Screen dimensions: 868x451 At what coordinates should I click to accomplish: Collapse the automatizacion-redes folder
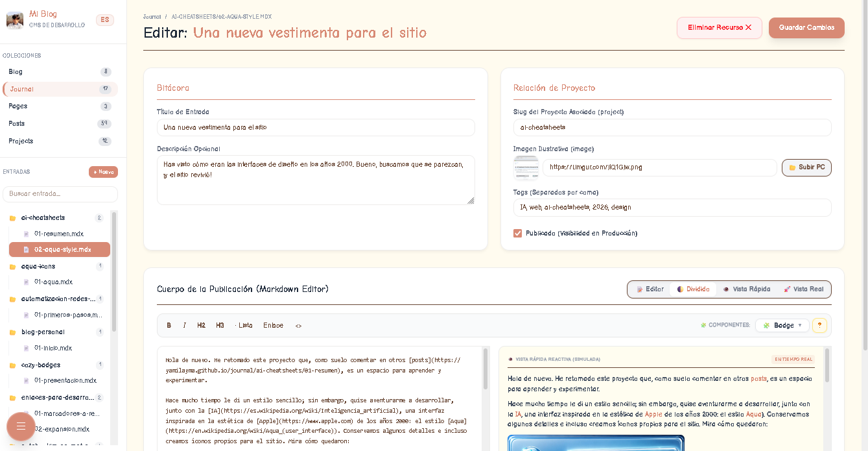[56, 299]
